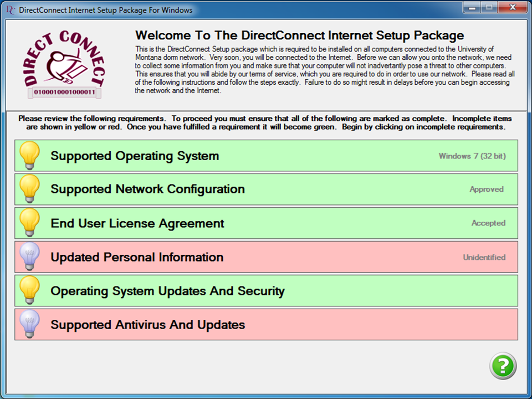Click the yellow bulb beside End User License Agreement
532x399 pixels.
pos(29,223)
